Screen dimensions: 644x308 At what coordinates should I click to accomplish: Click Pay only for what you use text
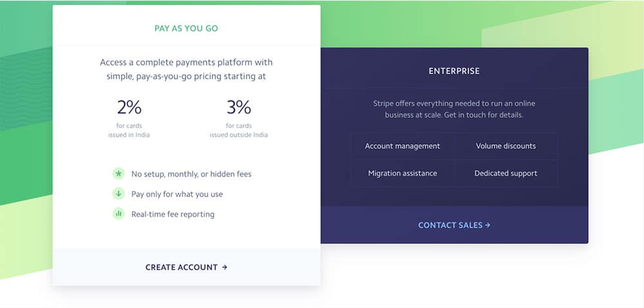tap(177, 194)
